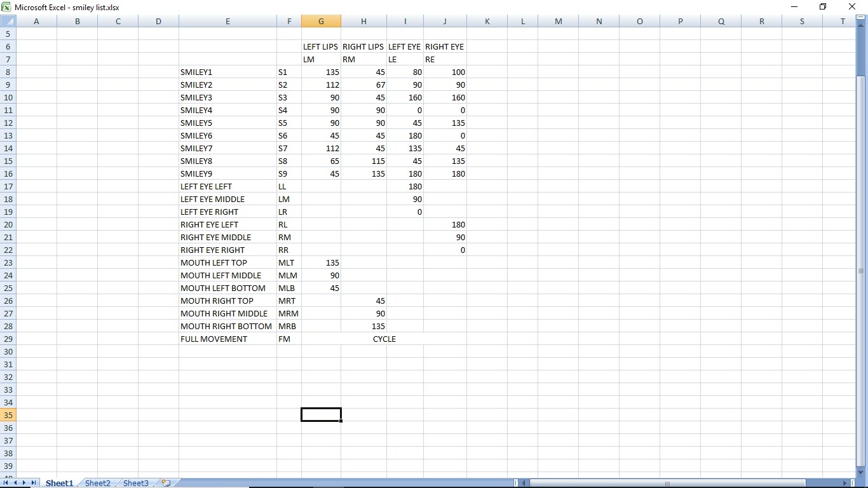Select column G header

coord(321,21)
